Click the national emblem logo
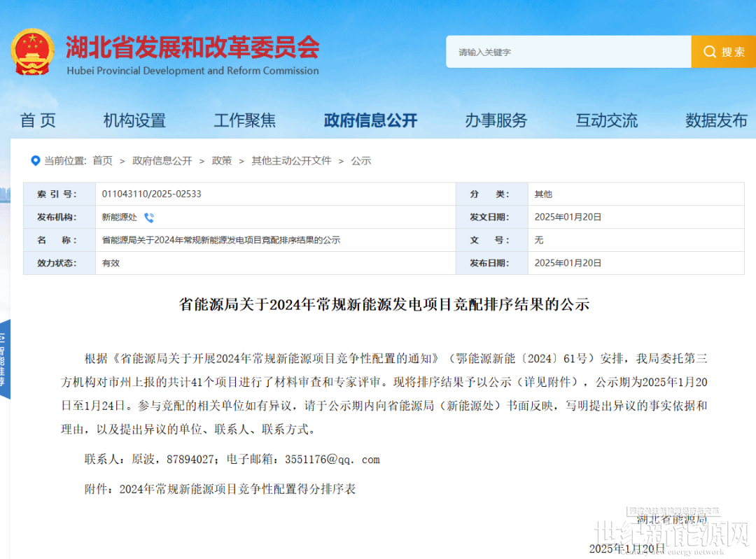 point(32,52)
